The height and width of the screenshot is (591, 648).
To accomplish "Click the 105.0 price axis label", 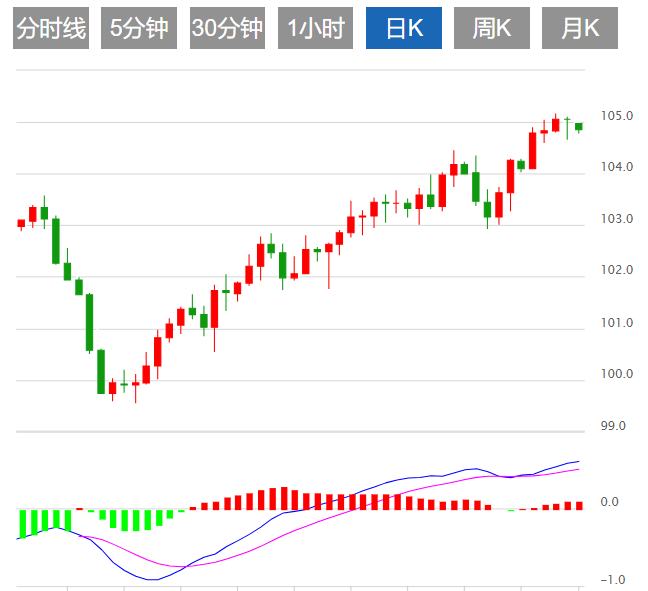I will (617, 116).
